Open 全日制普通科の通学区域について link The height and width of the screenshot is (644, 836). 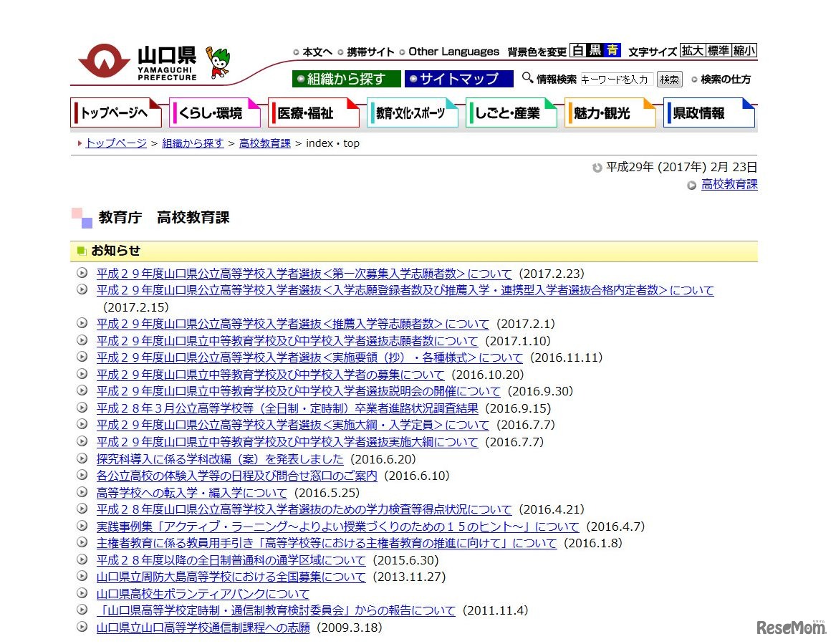click(231, 559)
